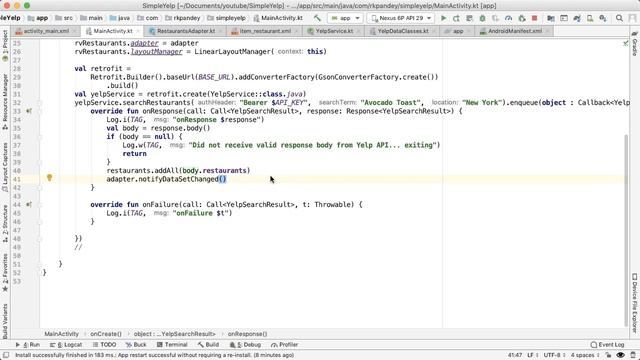The image size is (640, 360).
Task: Collapse the fold marker at line 42
Action: click(40, 188)
